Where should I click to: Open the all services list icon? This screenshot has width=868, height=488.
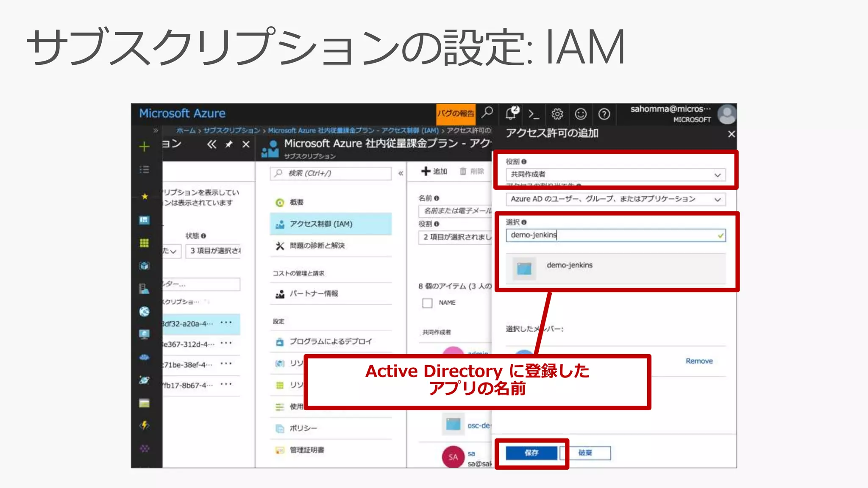pyautogui.click(x=145, y=169)
